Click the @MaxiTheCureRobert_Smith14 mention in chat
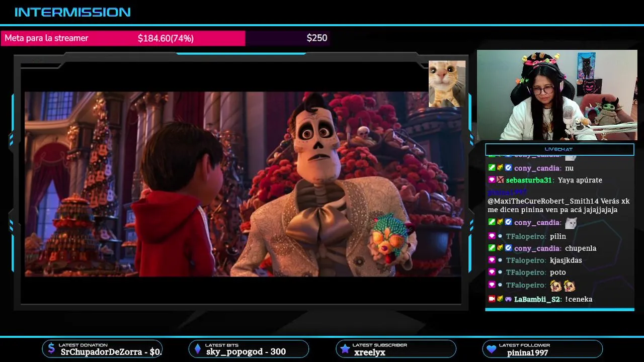This screenshot has height=362, width=644. click(543, 201)
